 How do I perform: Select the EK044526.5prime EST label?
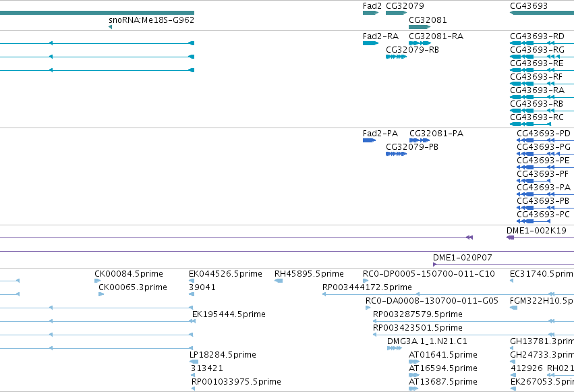point(225,274)
